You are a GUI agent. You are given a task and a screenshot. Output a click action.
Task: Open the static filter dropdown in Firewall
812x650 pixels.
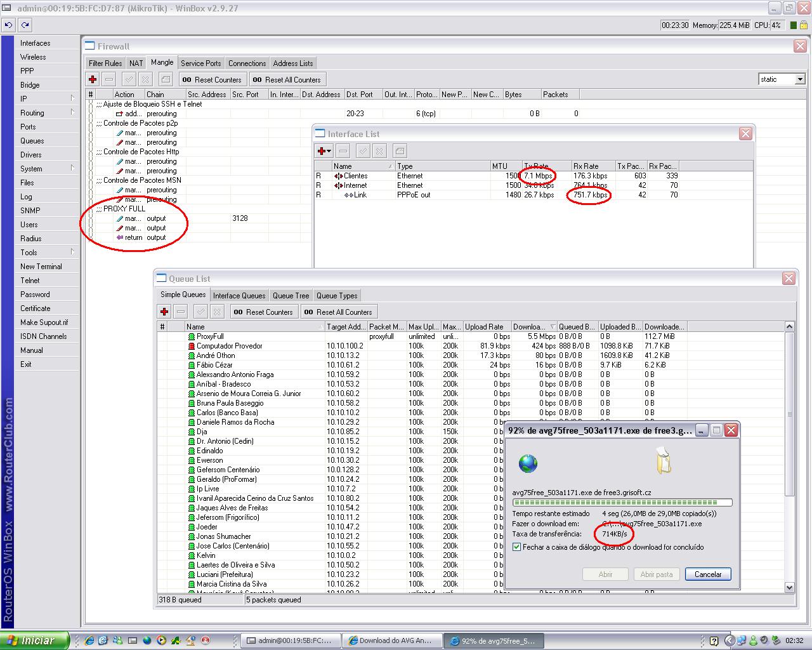[x=799, y=79]
